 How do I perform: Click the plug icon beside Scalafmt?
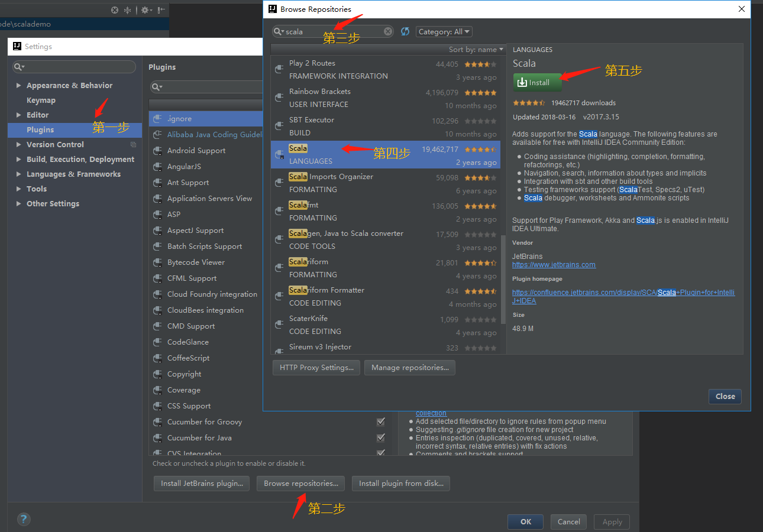pyautogui.click(x=279, y=211)
